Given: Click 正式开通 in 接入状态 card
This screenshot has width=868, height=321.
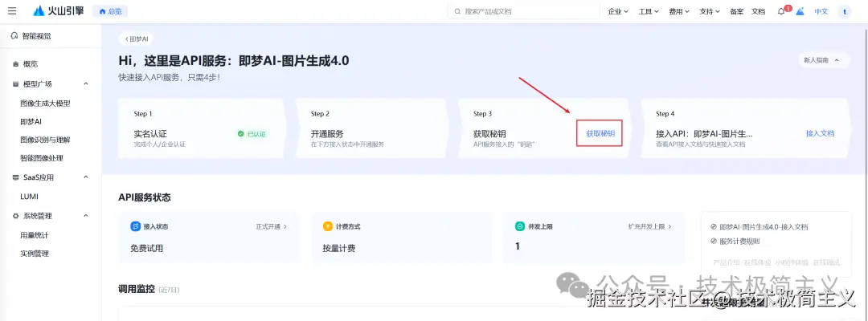Looking at the screenshot, I should click(x=272, y=226).
